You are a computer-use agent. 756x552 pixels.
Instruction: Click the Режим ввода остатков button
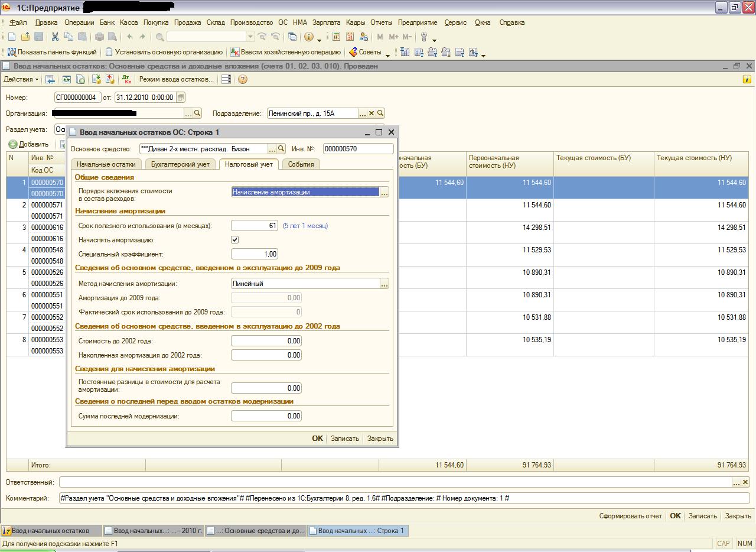pyautogui.click(x=176, y=79)
